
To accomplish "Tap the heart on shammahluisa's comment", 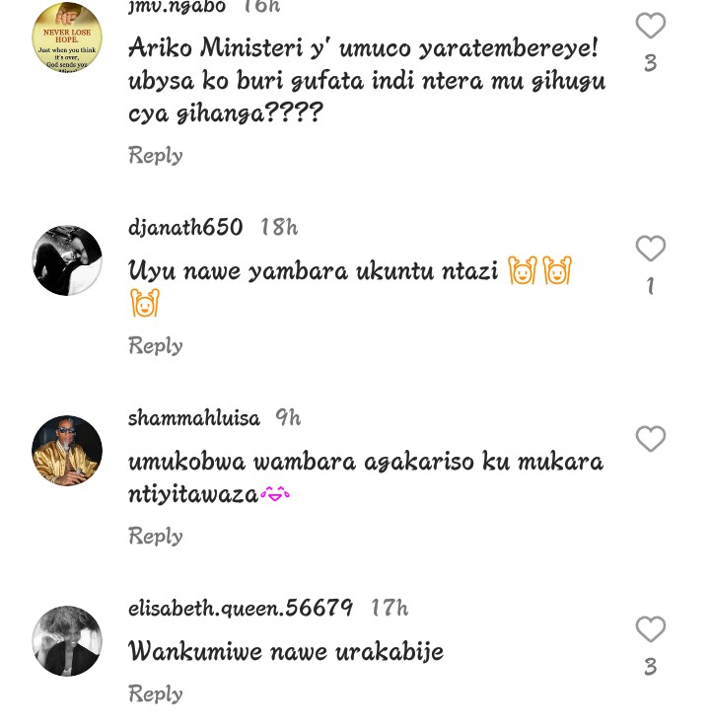I will tap(650, 438).
